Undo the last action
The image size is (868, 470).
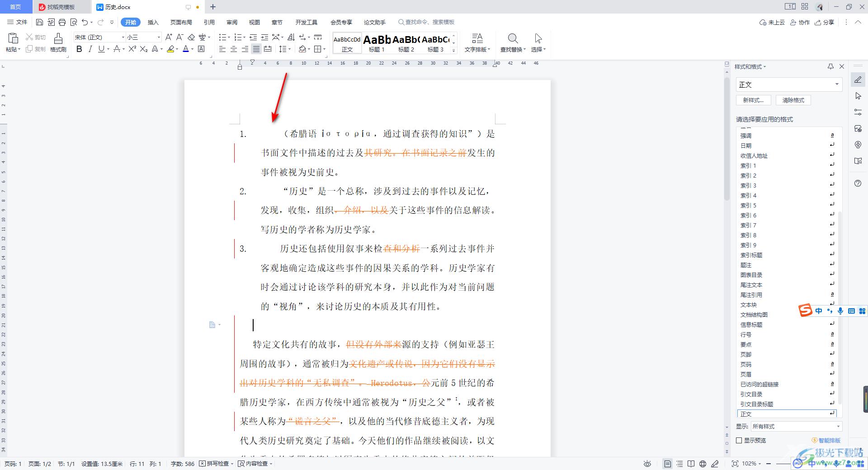point(85,22)
